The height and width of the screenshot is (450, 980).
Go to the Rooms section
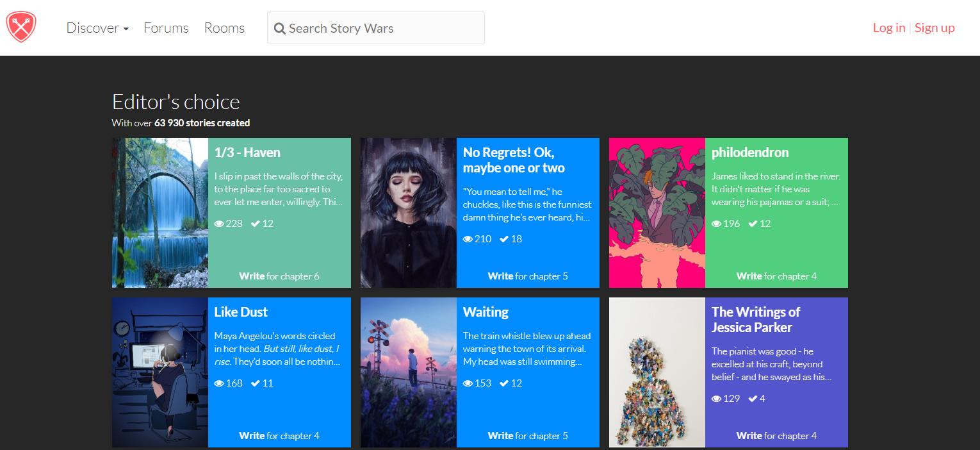click(x=224, y=28)
